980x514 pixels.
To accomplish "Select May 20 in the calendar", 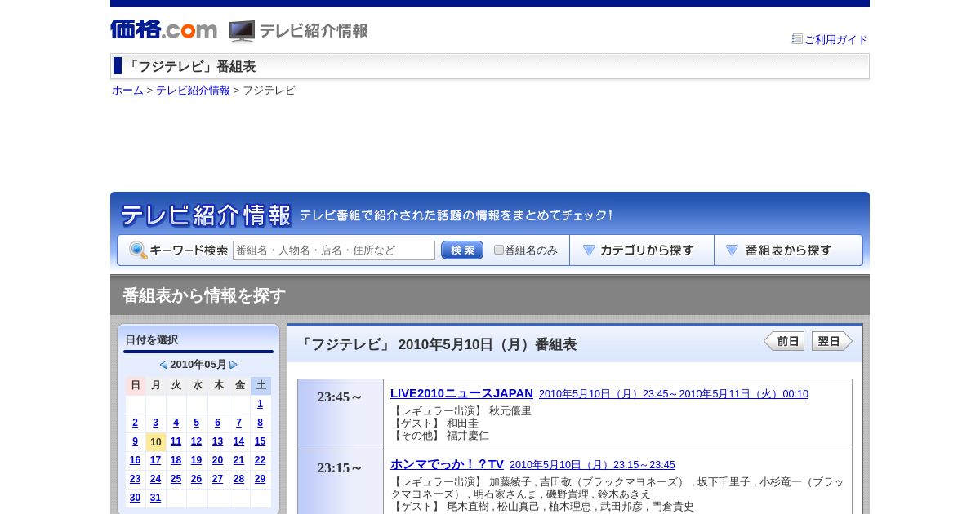I will (x=217, y=460).
